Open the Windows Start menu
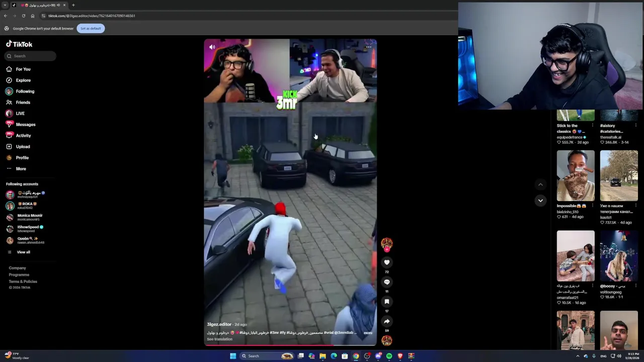The height and width of the screenshot is (362, 644). tap(233, 356)
